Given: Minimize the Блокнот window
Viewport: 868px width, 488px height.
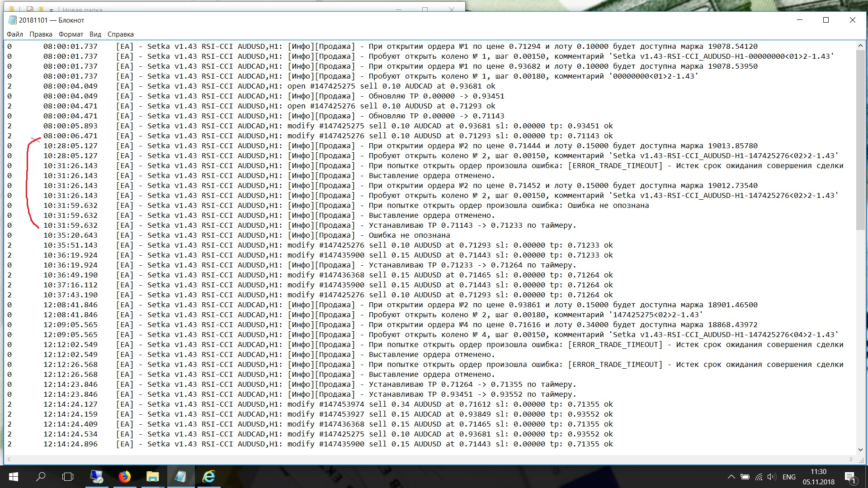Looking at the screenshot, I should coord(800,20).
